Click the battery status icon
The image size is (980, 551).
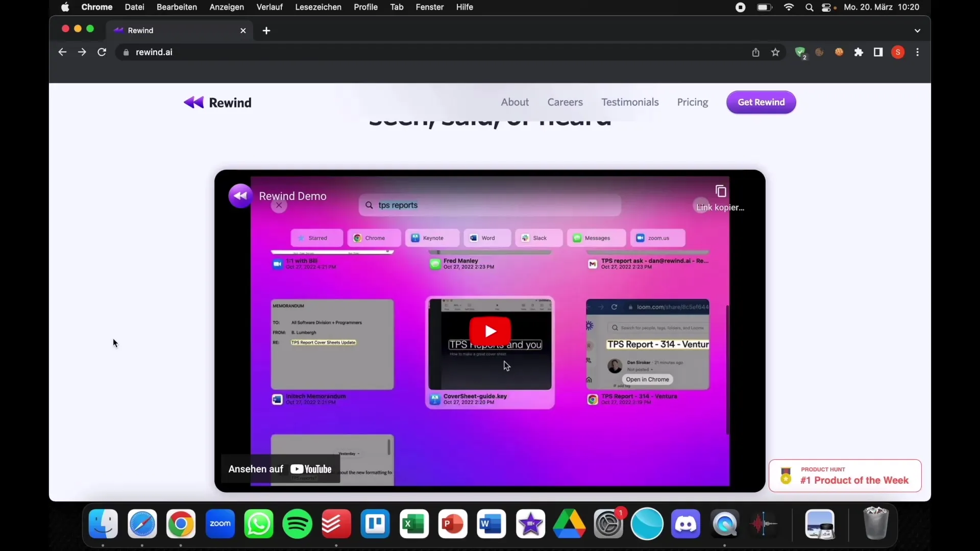pos(764,7)
